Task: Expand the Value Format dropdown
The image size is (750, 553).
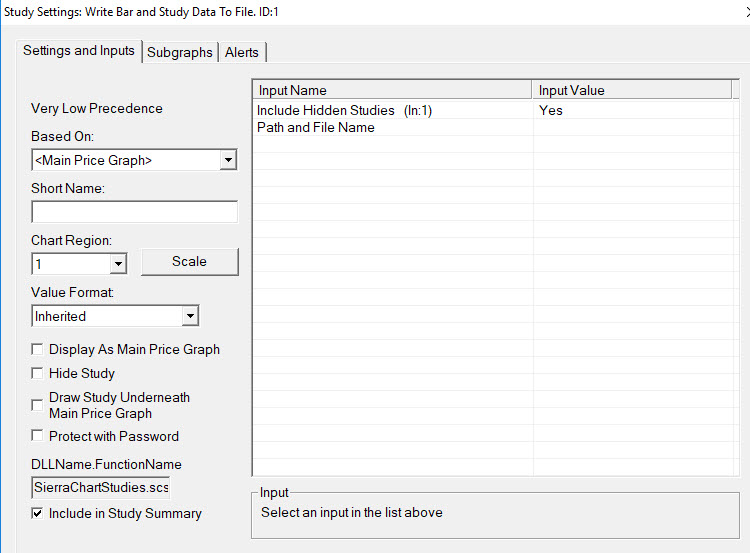Action: pyautogui.click(x=190, y=316)
